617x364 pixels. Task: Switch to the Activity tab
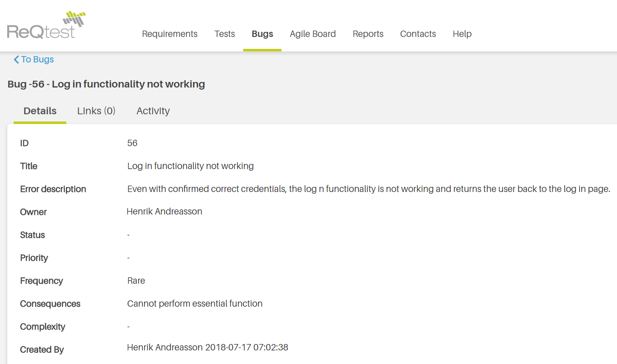[x=153, y=111]
